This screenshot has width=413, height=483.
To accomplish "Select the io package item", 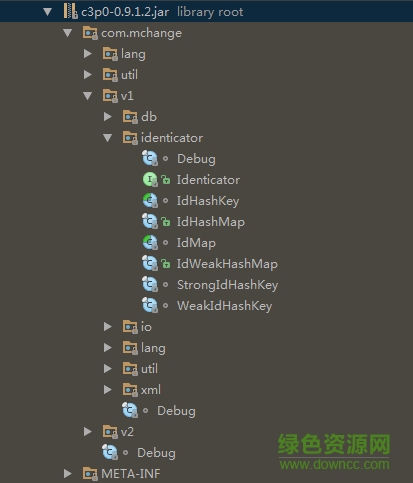I will pos(146,327).
